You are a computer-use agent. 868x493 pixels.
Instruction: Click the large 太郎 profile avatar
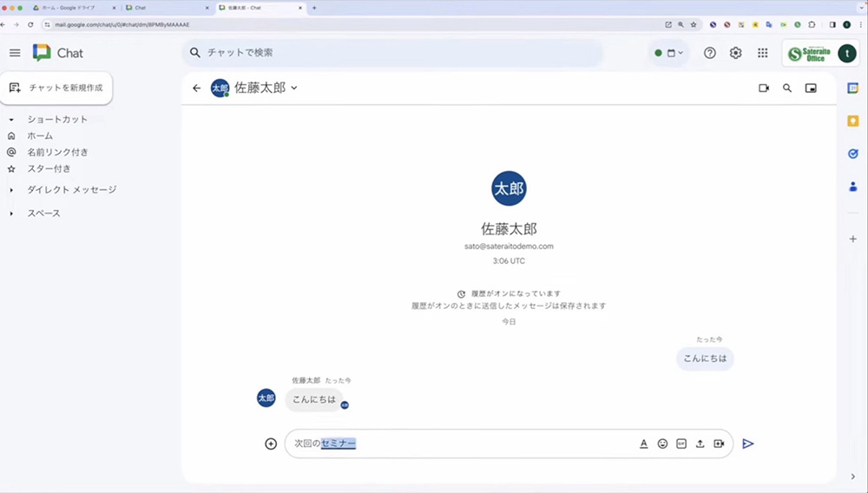(509, 188)
